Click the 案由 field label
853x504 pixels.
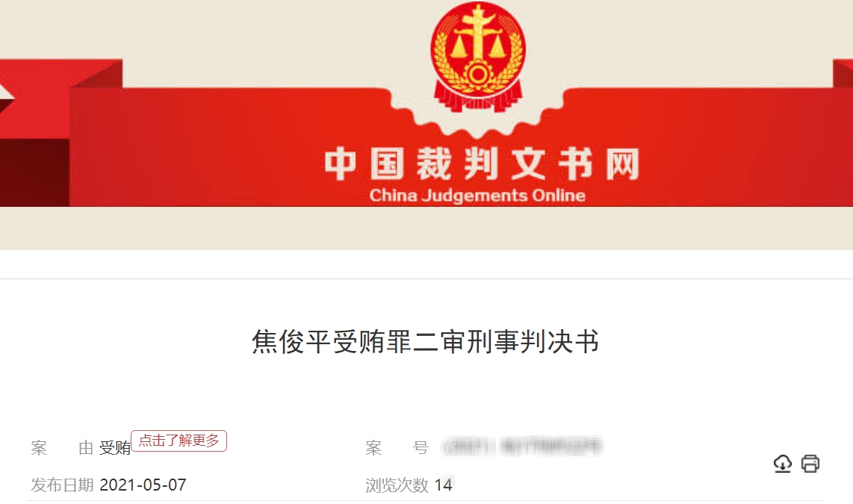(62, 448)
